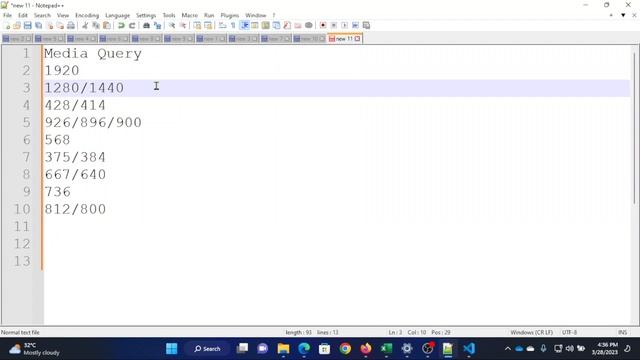Expand the system tray hidden icons chevron
Viewport: 640px width, 360px height.
507,349
